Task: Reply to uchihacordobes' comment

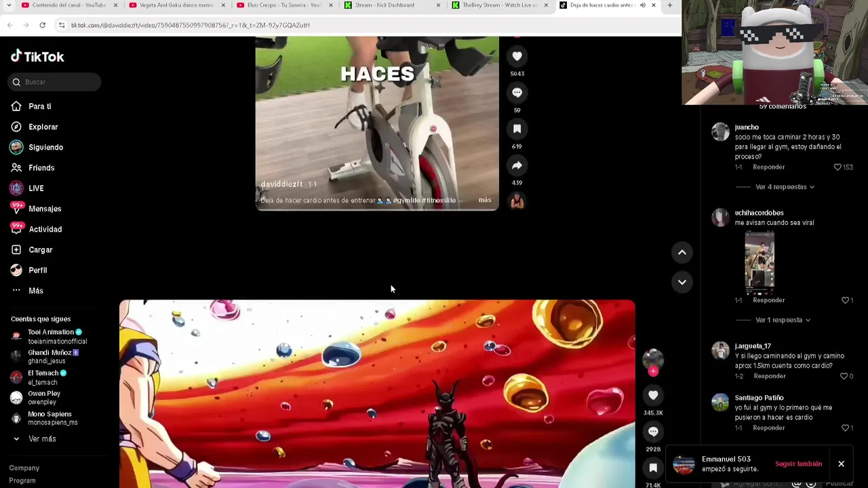Action: click(x=768, y=300)
